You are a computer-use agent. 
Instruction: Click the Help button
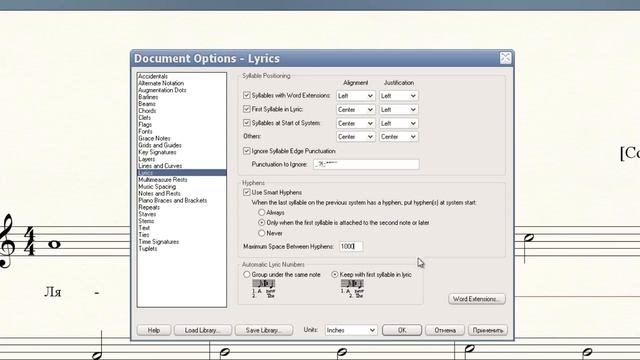[154, 330]
